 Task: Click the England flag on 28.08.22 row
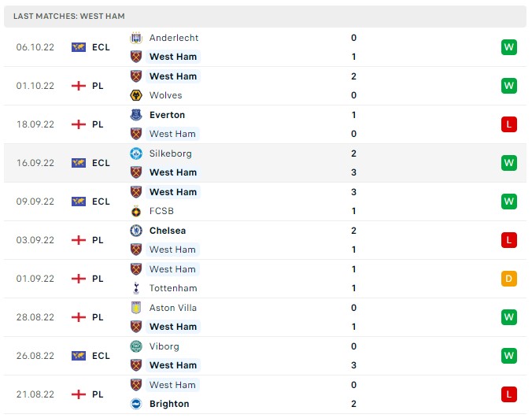point(78,317)
